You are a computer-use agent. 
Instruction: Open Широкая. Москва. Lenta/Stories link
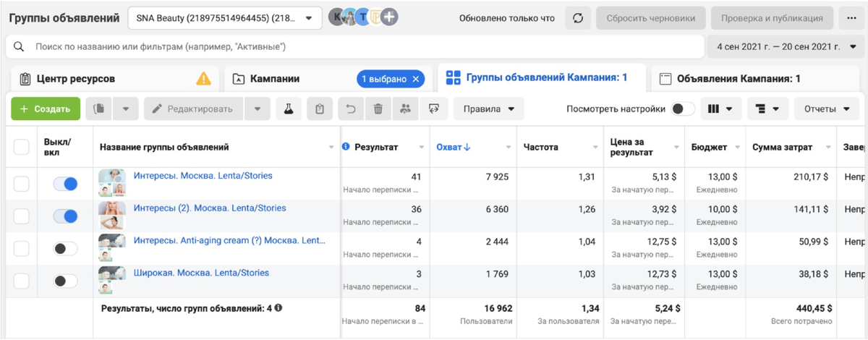[201, 273]
